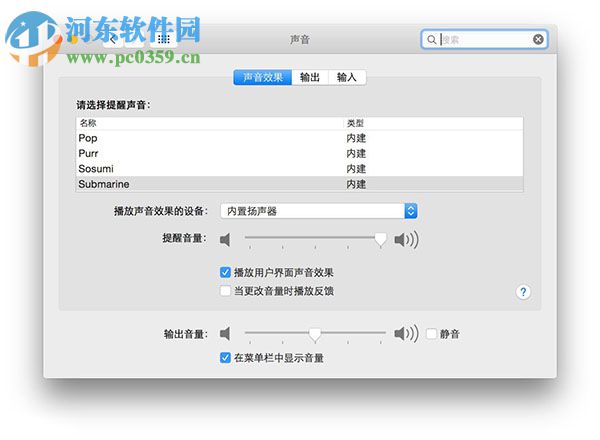Click 内建 type cell in Sosumi row
Screen dimensions: 600x440
(x=356, y=169)
